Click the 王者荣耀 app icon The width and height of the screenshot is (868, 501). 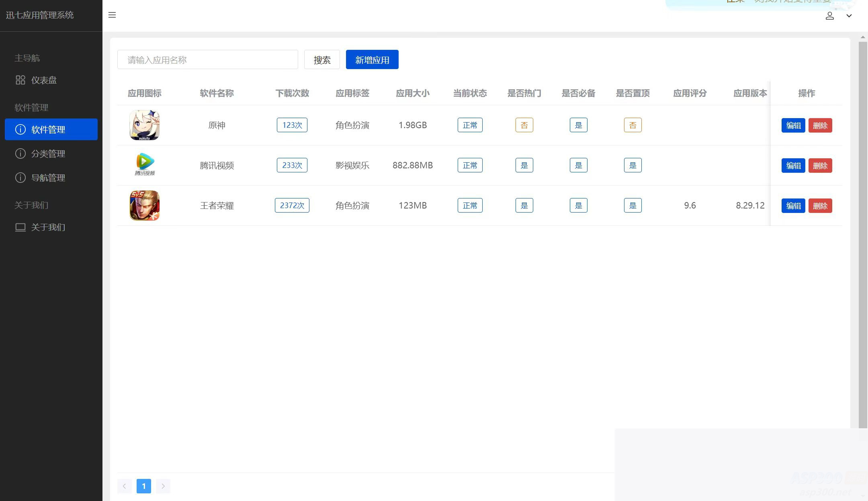coord(144,205)
